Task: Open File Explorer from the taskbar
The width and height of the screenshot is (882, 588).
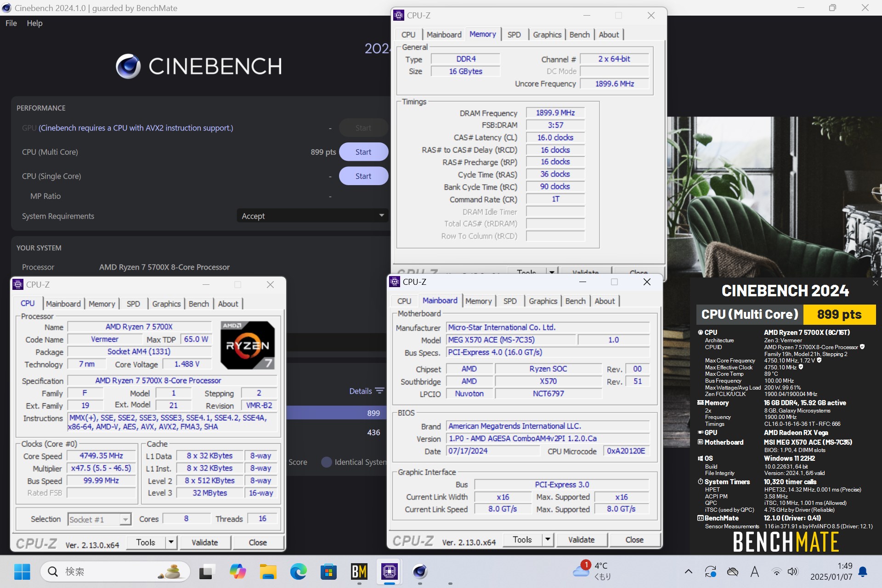Action: 268,572
